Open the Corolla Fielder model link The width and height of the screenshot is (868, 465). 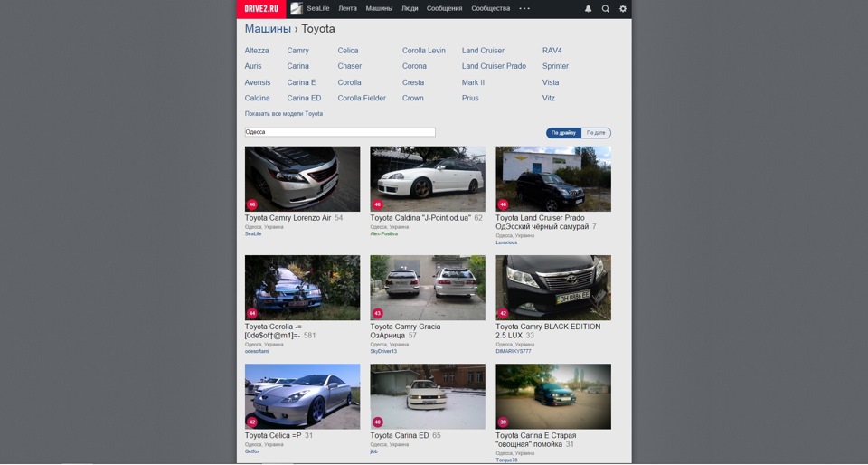[362, 98]
